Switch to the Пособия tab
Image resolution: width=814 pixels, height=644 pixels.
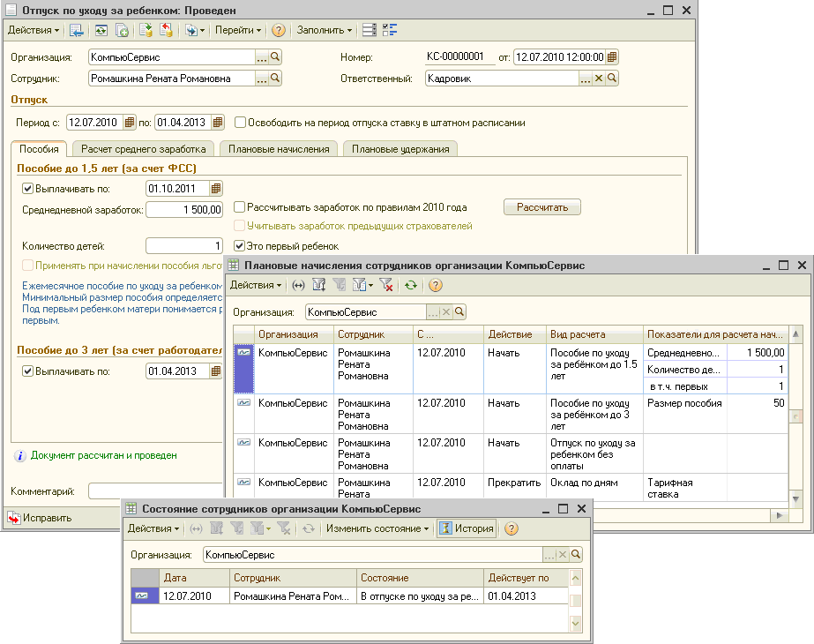click(39, 149)
